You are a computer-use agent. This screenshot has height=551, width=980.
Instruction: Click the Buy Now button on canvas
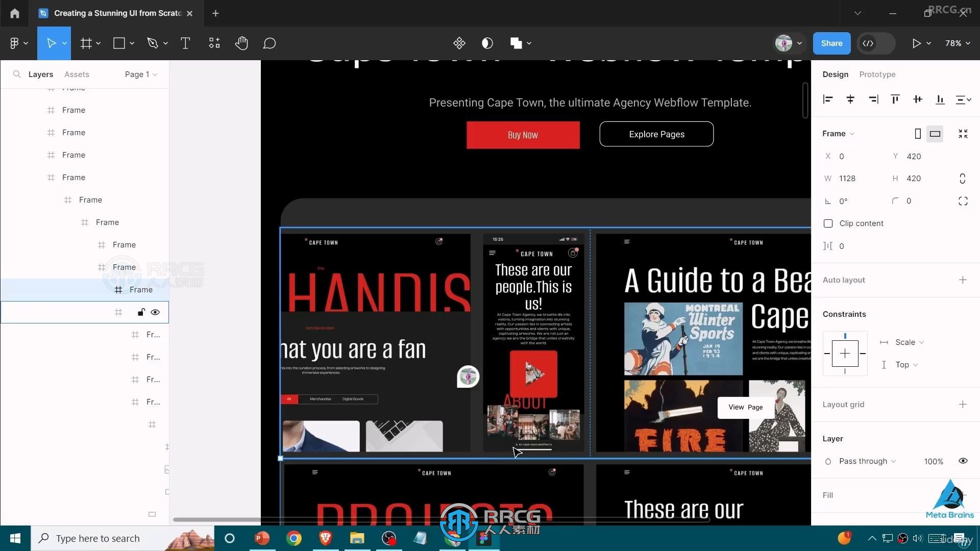(523, 135)
